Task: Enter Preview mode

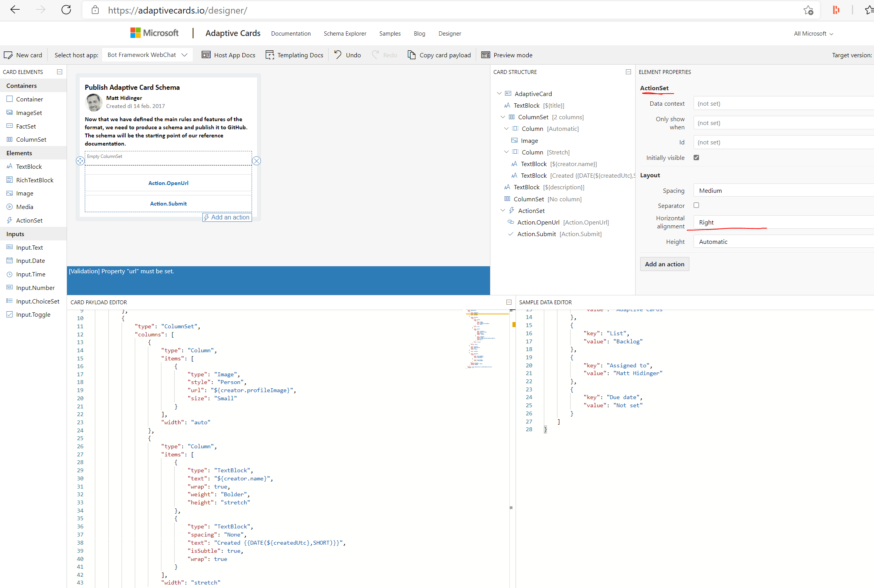Action: (507, 55)
